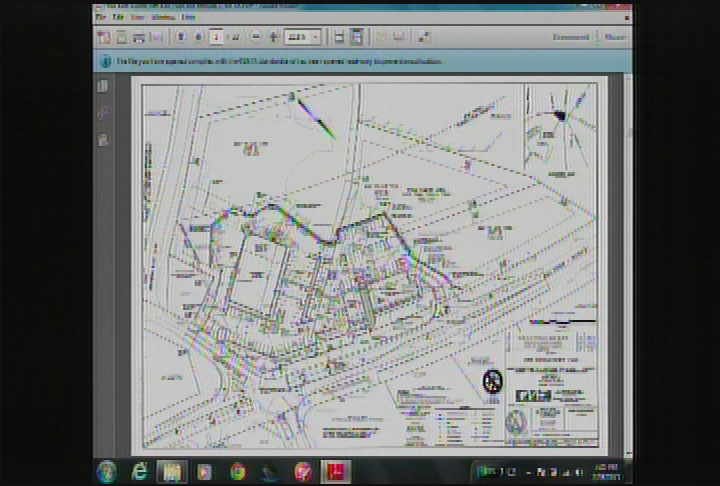The width and height of the screenshot is (720, 486).
Task: Open the Edit menu
Action: (x=118, y=17)
